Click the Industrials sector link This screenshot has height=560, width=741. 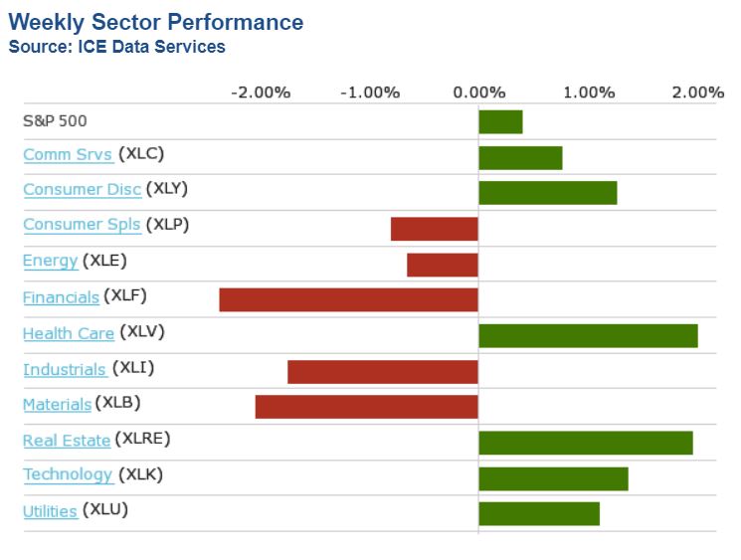point(64,370)
